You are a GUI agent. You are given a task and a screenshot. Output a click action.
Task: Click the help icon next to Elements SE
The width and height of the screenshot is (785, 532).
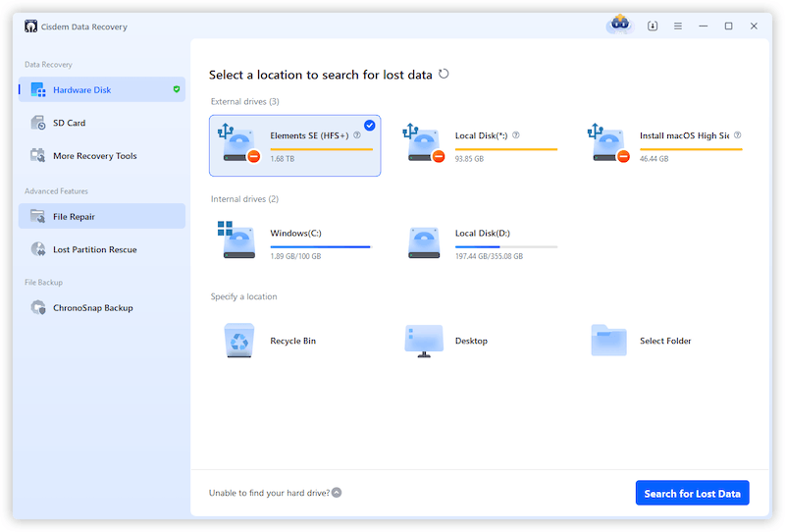tap(357, 135)
